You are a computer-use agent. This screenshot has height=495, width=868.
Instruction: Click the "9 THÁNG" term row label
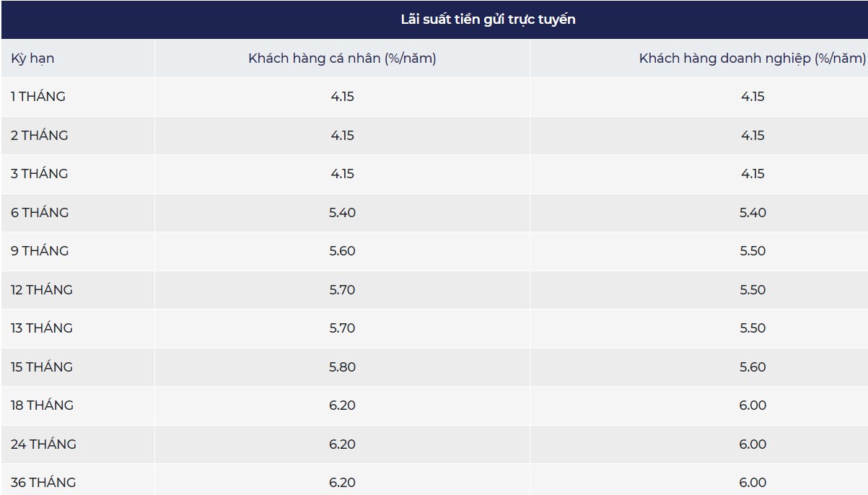[40, 251]
